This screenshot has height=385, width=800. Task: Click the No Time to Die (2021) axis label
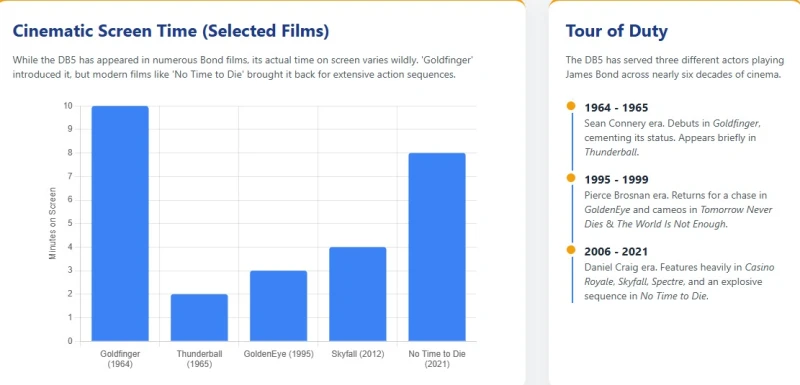[437, 358]
